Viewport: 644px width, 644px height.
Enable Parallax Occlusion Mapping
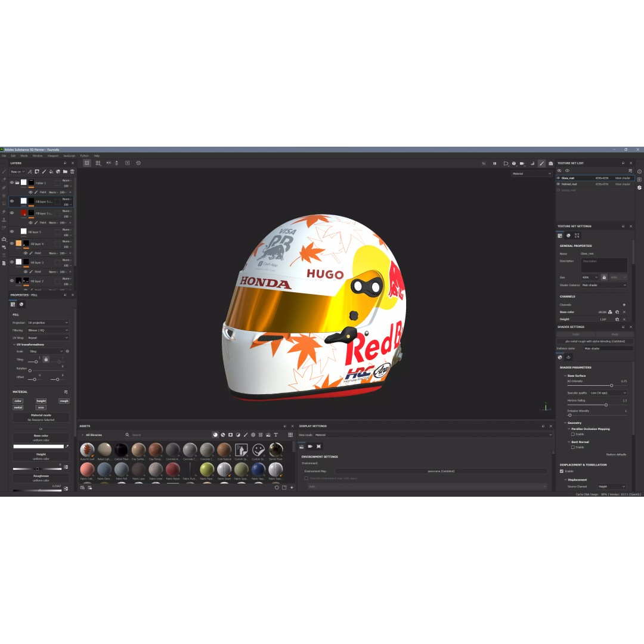(x=572, y=434)
